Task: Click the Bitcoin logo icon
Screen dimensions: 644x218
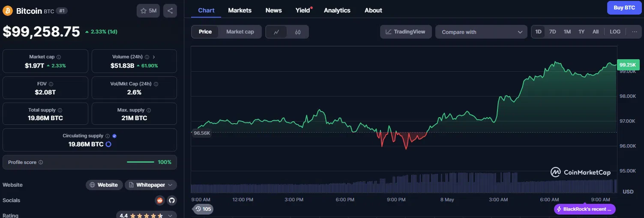Action: pos(8,11)
